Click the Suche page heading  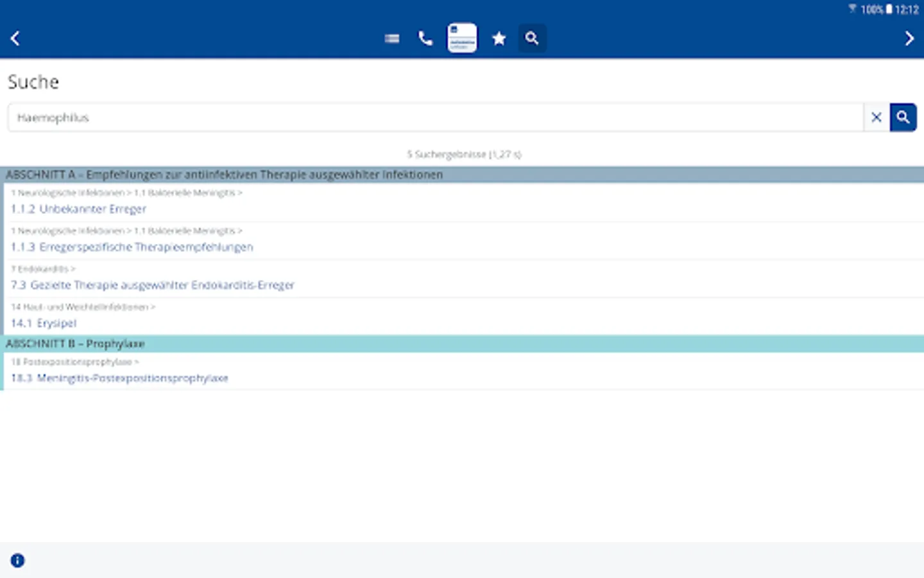(x=33, y=82)
